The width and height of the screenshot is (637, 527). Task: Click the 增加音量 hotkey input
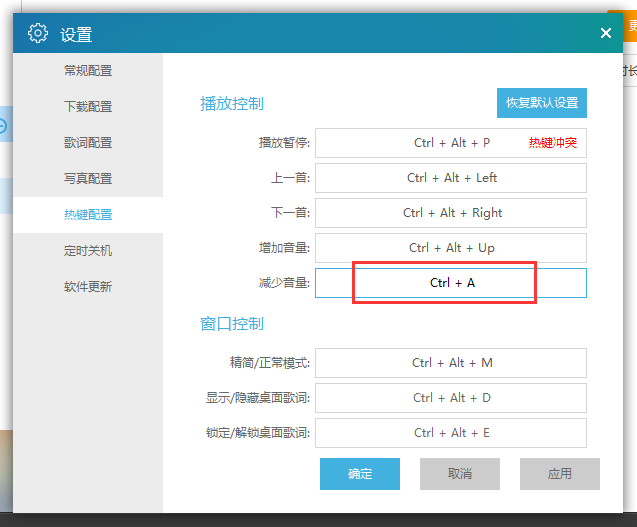click(450, 248)
